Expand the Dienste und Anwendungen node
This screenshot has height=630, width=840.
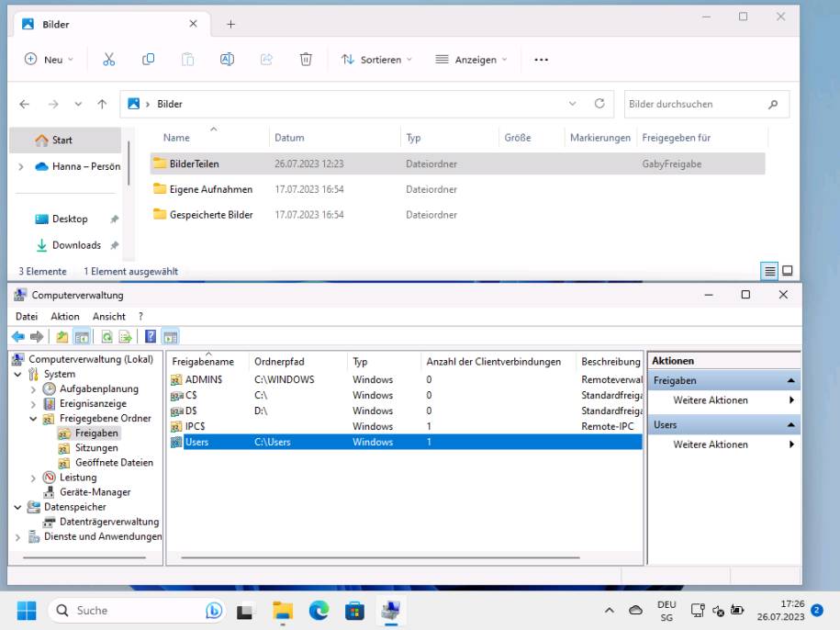[x=17, y=535]
